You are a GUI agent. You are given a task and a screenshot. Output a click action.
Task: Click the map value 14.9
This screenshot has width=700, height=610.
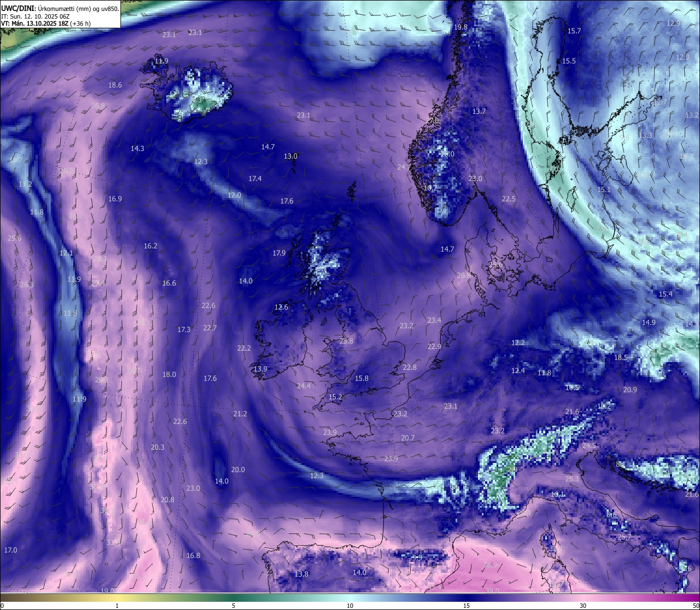pyautogui.click(x=649, y=323)
